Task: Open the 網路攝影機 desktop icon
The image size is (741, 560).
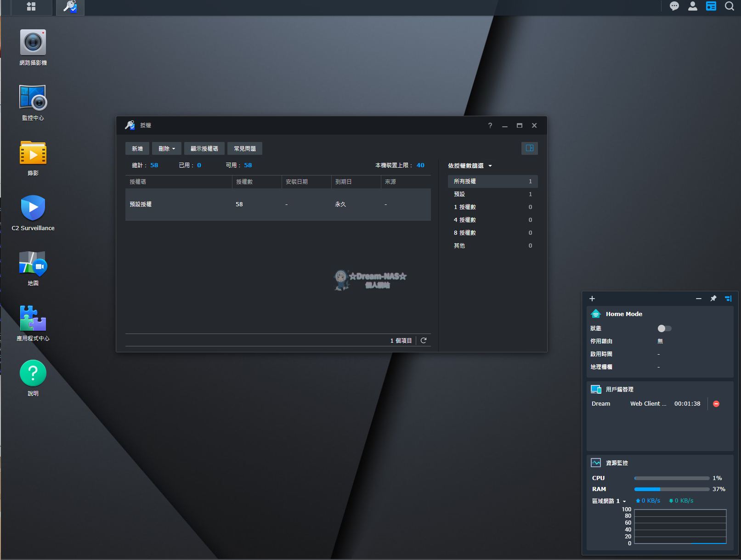Action: click(33, 42)
